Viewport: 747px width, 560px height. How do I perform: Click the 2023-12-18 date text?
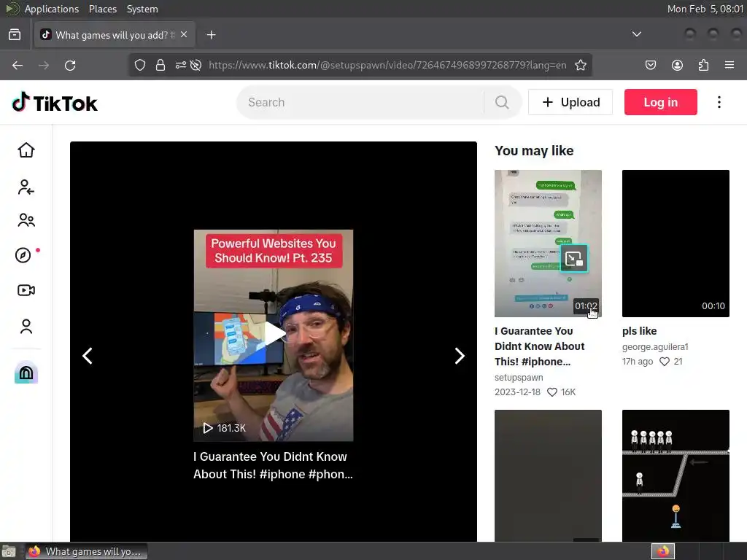pos(517,392)
